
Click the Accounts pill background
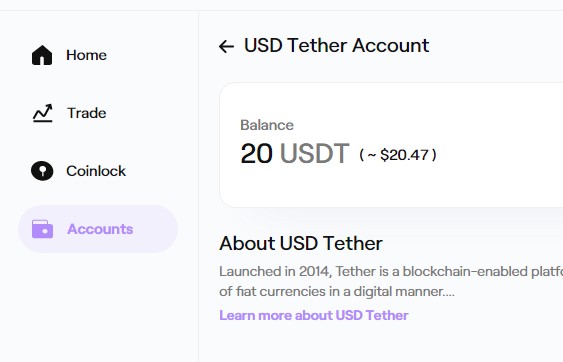158,229
